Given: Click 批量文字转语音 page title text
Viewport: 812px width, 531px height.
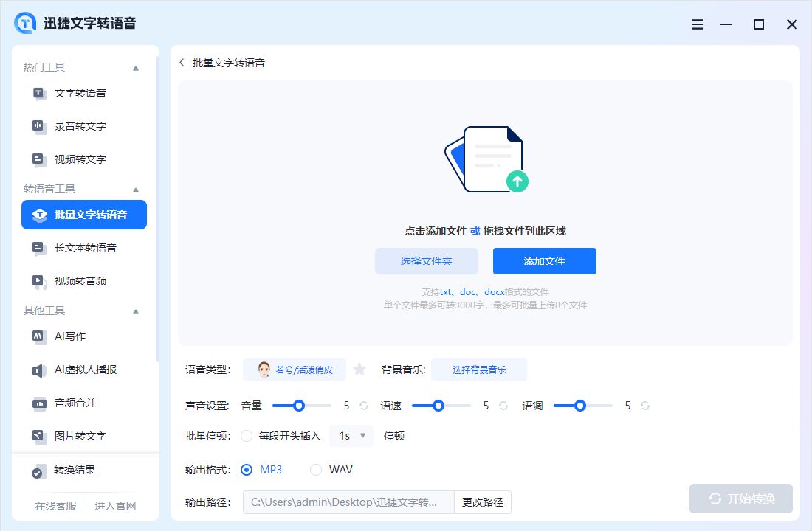Looking at the screenshot, I should [228, 63].
